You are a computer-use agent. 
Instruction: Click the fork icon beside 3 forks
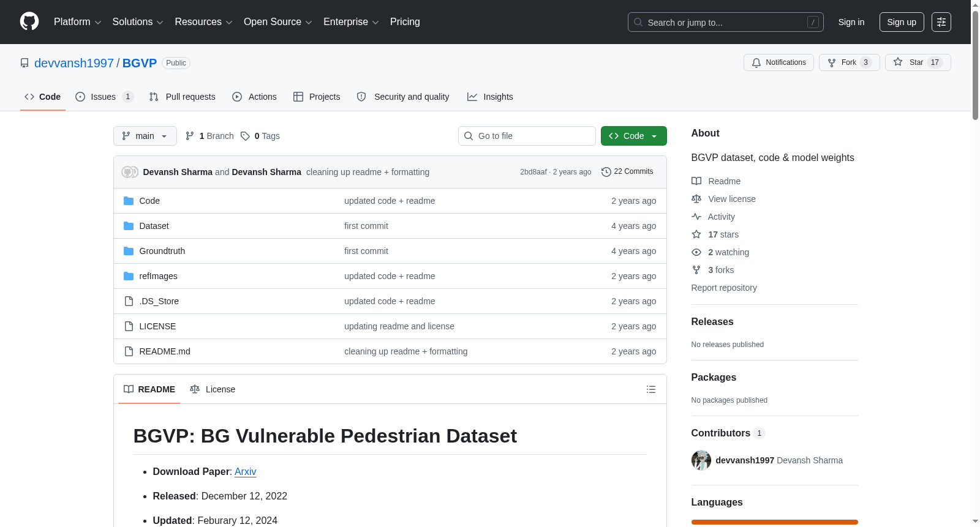coord(696,270)
